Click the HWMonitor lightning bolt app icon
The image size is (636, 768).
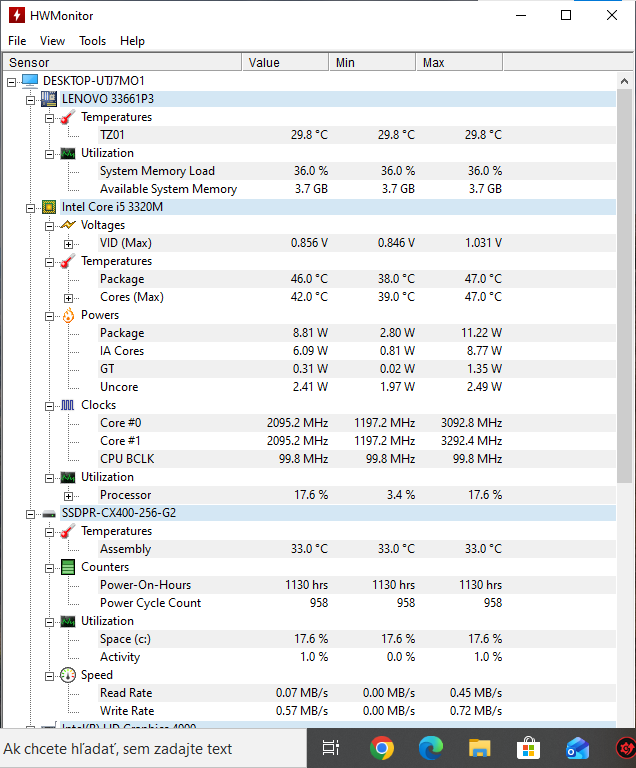pyautogui.click(x=17, y=15)
